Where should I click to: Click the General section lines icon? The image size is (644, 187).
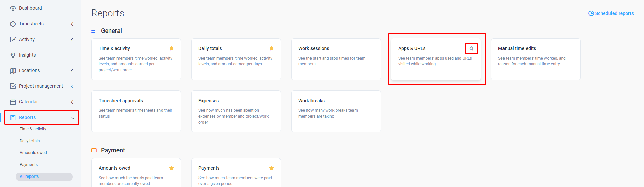(94, 31)
